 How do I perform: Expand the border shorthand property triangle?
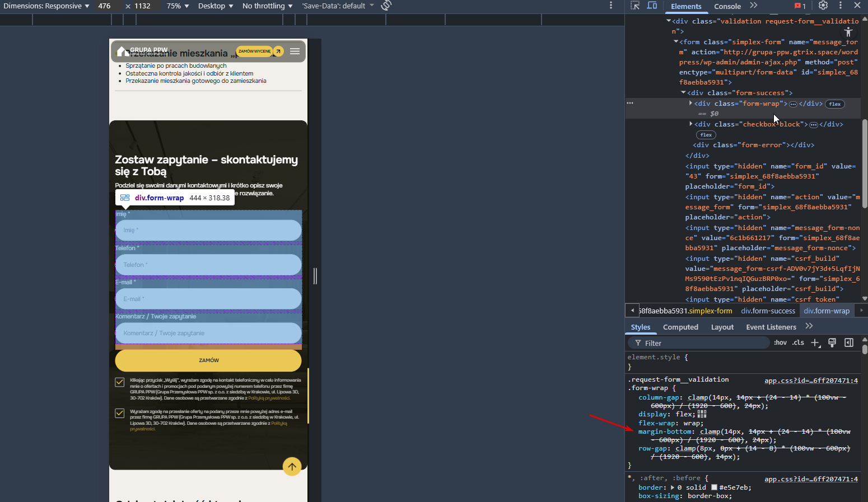(673, 487)
